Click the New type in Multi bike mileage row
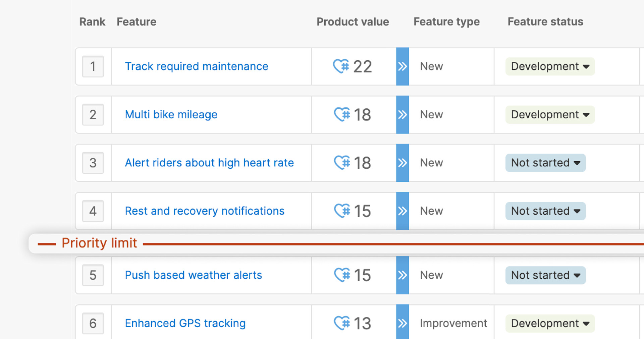The image size is (644, 339). pos(431,115)
